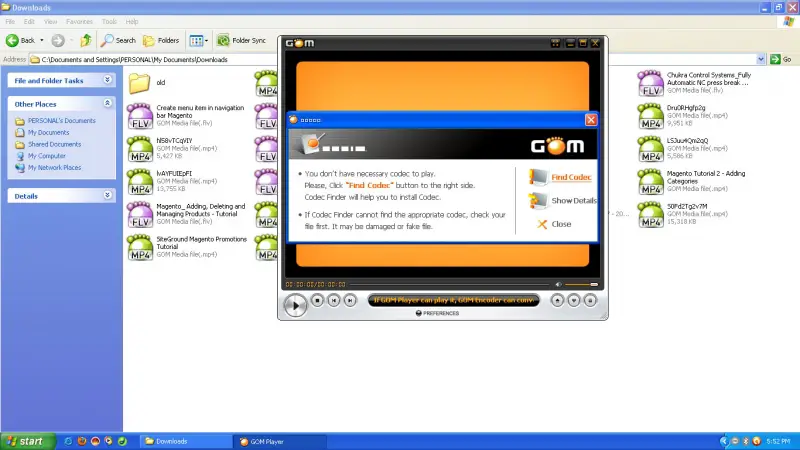Image resolution: width=800 pixels, height=450 pixels.
Task: Open the Back history dropdown arrow
Action: (42, 40)
